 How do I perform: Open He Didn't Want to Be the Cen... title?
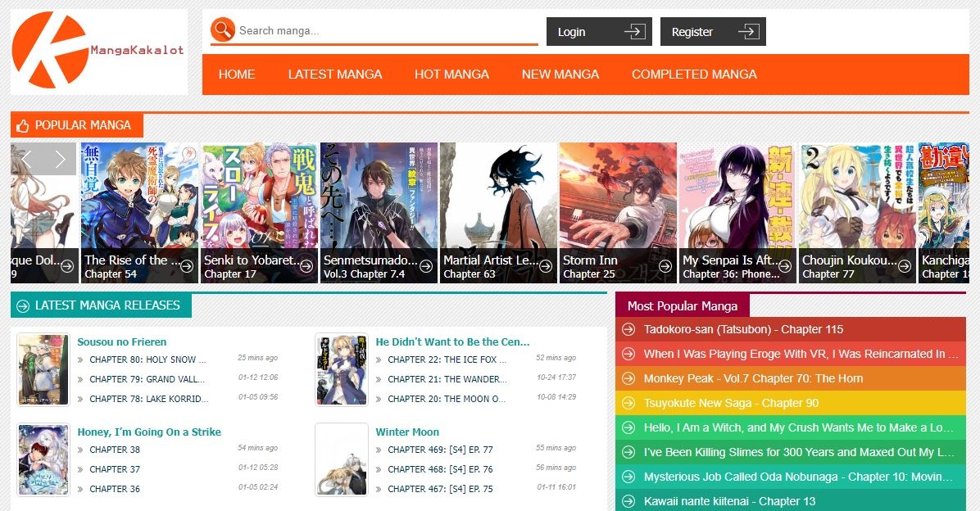click(452, 341)
